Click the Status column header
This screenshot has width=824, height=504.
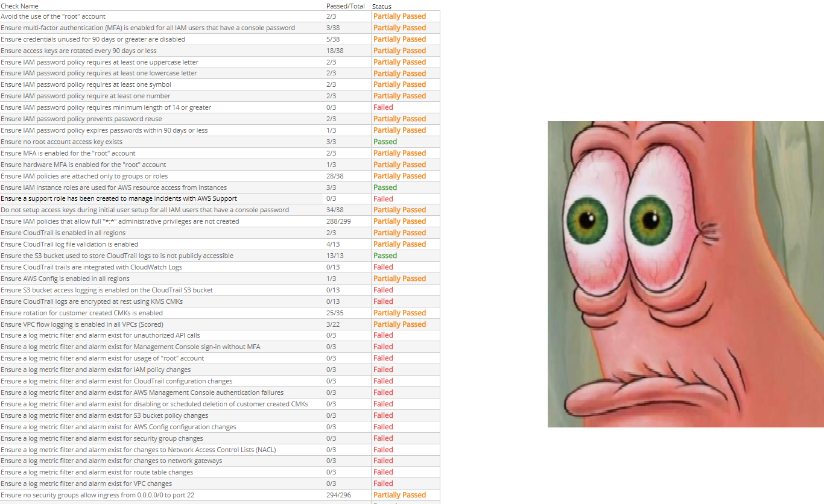coord(382,6)
